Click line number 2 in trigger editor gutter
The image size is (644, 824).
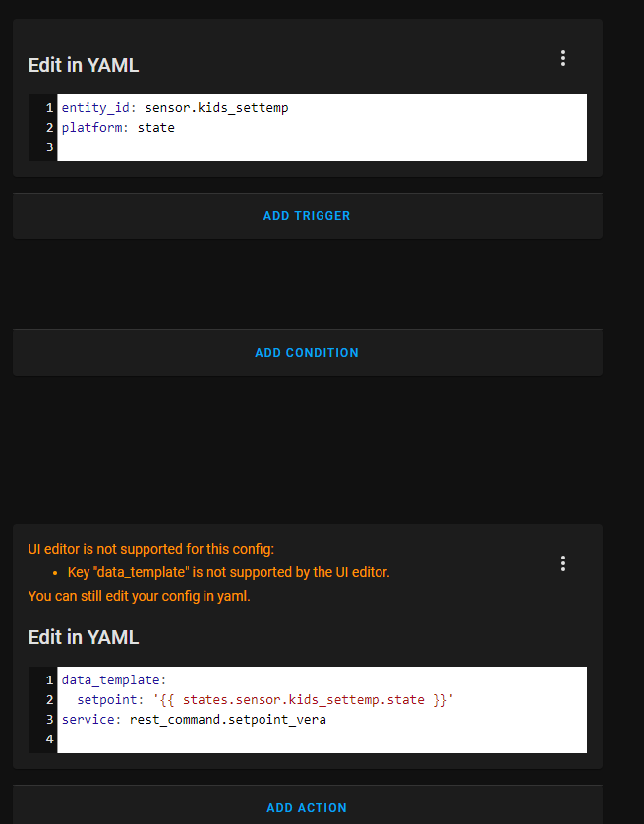[49, 127]
